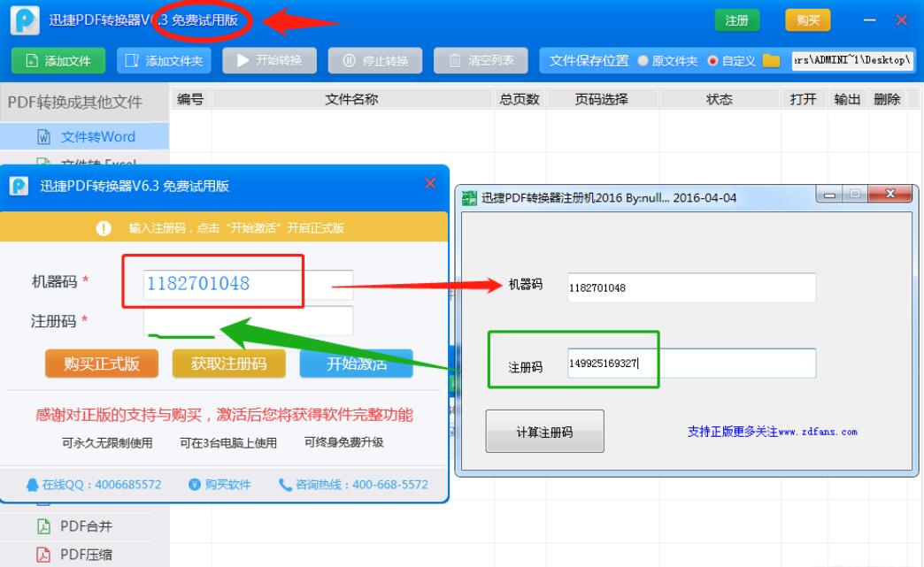Click the yellow 购买 button

click(x=808, y=20)
